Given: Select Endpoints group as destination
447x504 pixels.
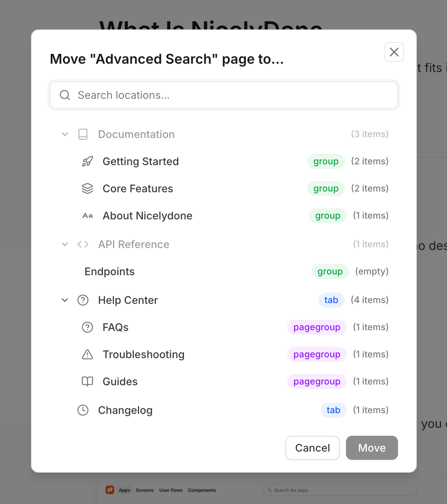Looking at the screenshot, I should 110,271.
